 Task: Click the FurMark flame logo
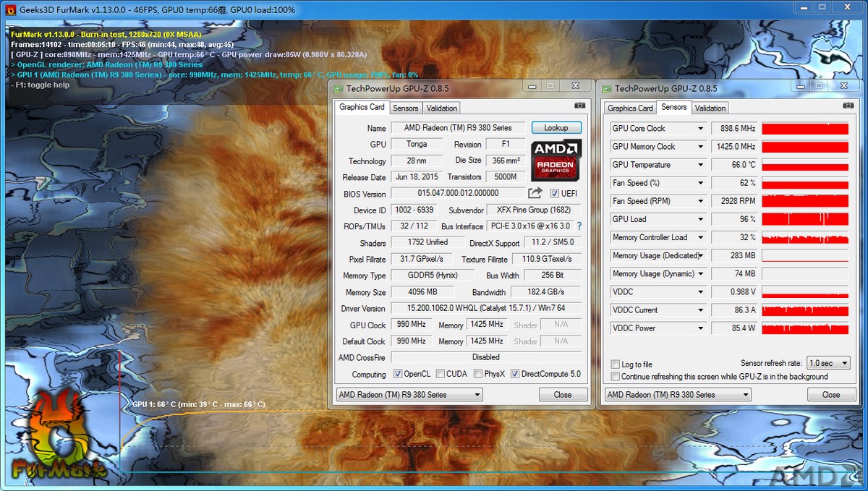(59, 435)
